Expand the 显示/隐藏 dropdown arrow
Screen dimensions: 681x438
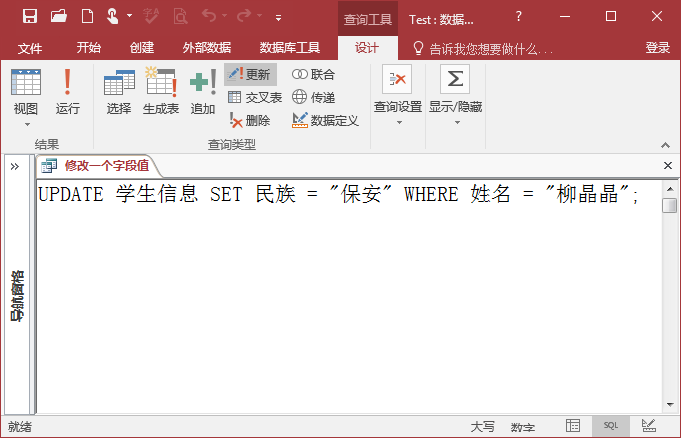pos(457,123)
